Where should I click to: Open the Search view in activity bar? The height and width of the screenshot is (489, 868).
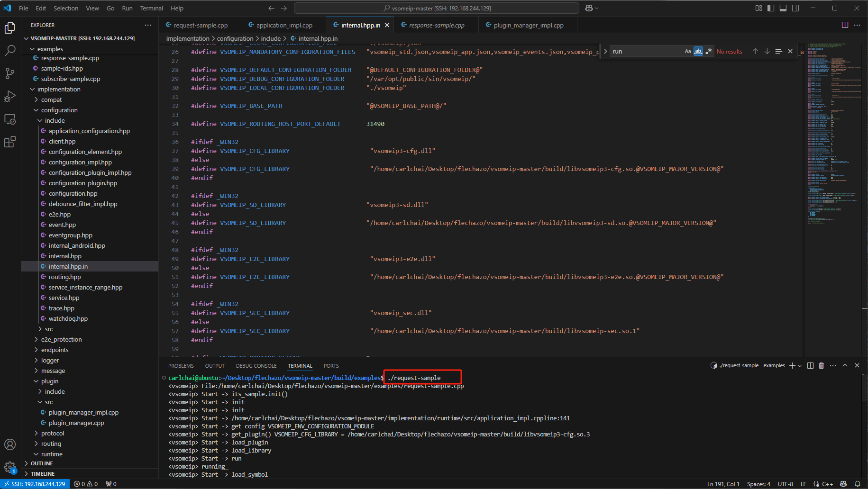point(10,51)
